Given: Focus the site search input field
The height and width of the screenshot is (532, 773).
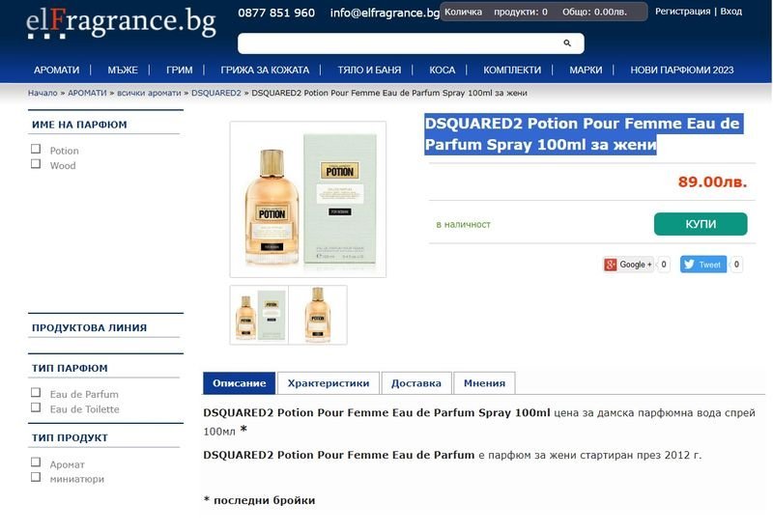Looking at the screenshot, I should (399, 43).
